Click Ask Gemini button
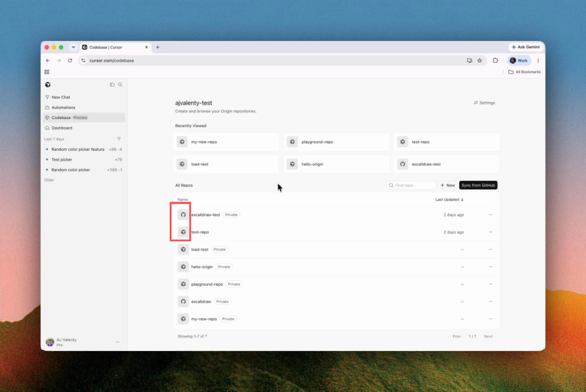Viewport: 586px width, 392px height. [x=526, y=47]
